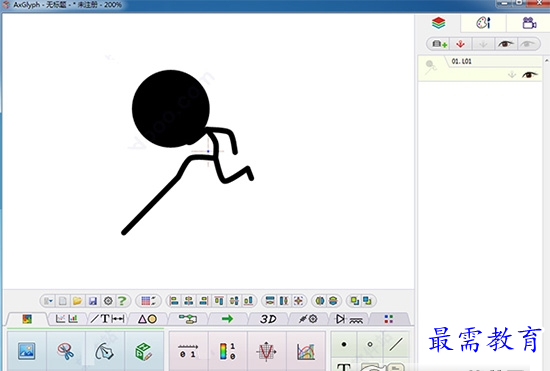Screen dimensions: 550x371
Task: Flip the selection horizontally
Action: [x=320, y=301]
